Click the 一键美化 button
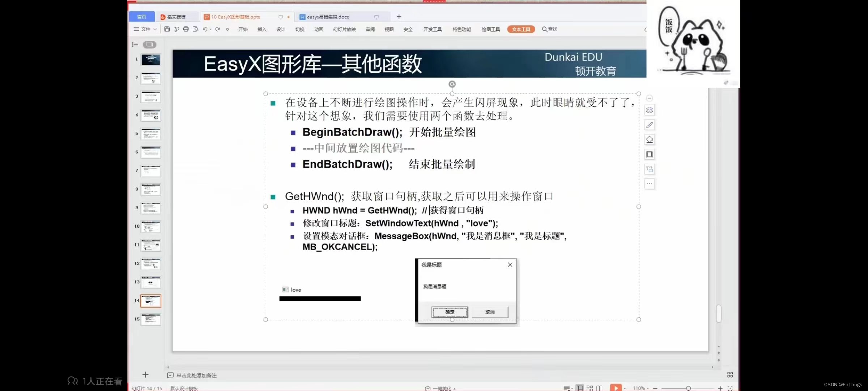 (439, 388)
